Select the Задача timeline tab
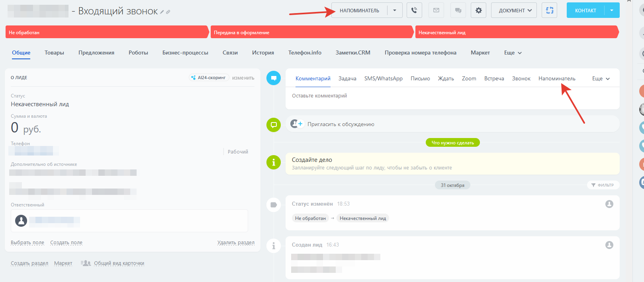This screenshot has width=644, height=282. [347, 78]
